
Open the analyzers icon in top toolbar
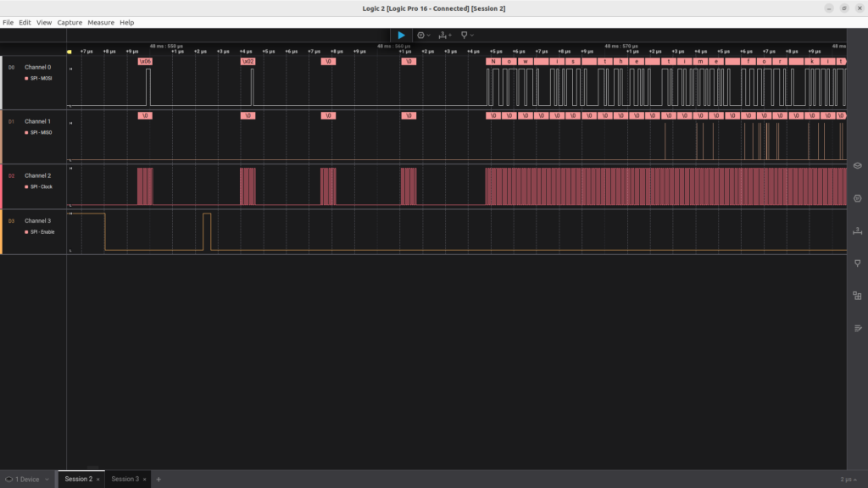(420, 35)
